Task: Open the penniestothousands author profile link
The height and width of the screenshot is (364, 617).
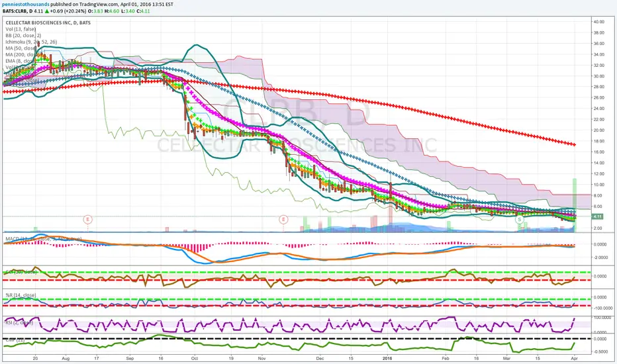Action: [26, 5]
